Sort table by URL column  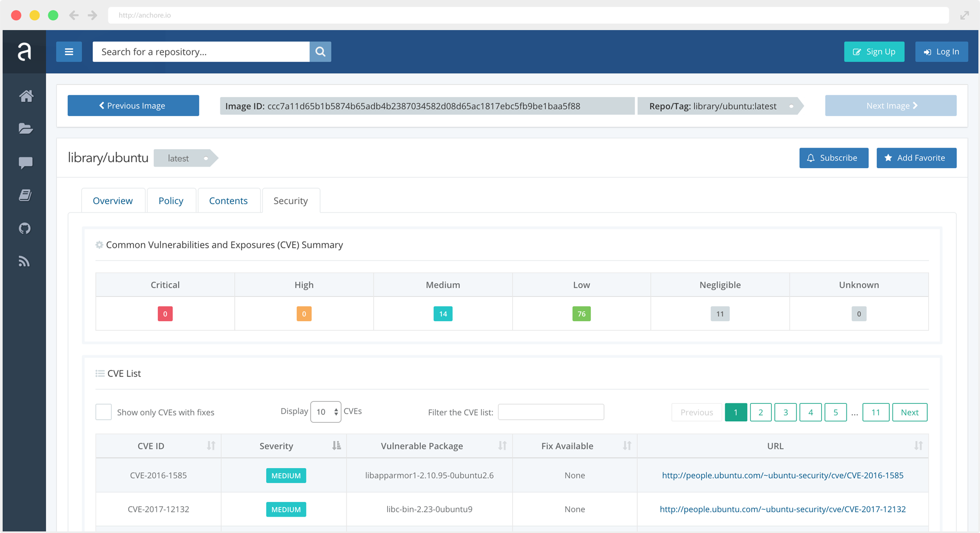[918, 445]
